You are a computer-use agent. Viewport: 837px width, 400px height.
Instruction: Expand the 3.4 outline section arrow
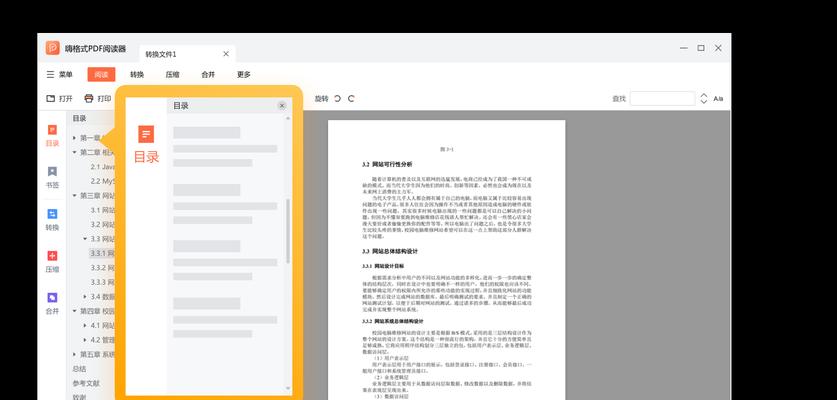coord(85,296)
